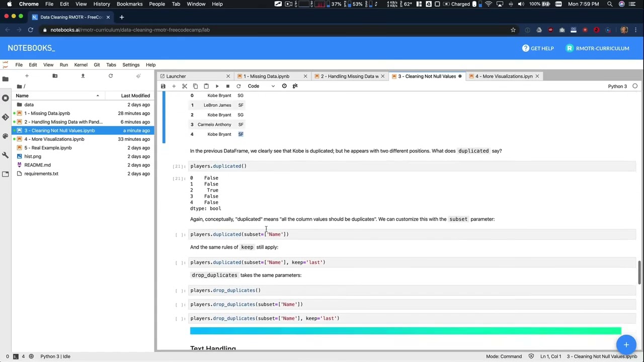Screen dimensions: 644x362
Task: Save the notebook with the disk icon
Action: point(163,86)
